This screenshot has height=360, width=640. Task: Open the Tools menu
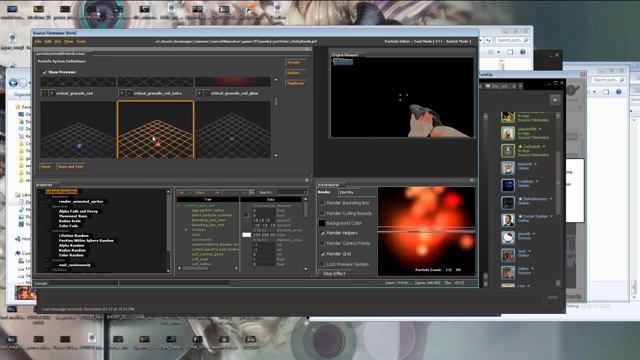[x=81, y=42]
